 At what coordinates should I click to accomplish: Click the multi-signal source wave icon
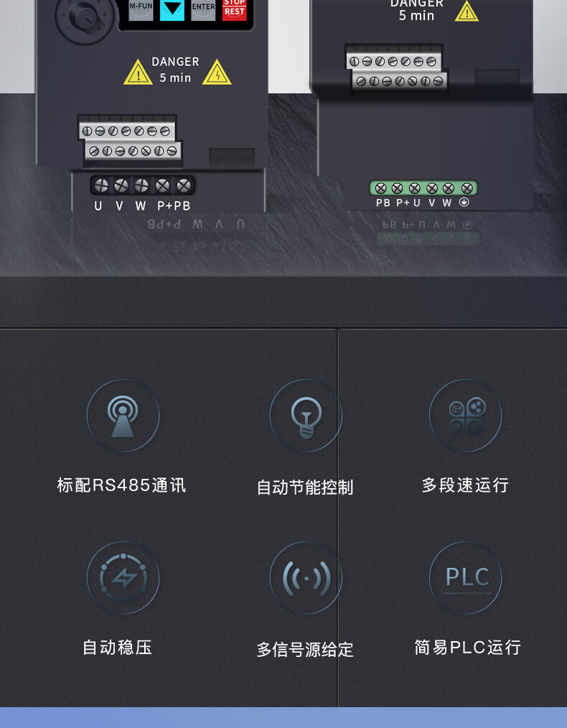tap(306, 577)
